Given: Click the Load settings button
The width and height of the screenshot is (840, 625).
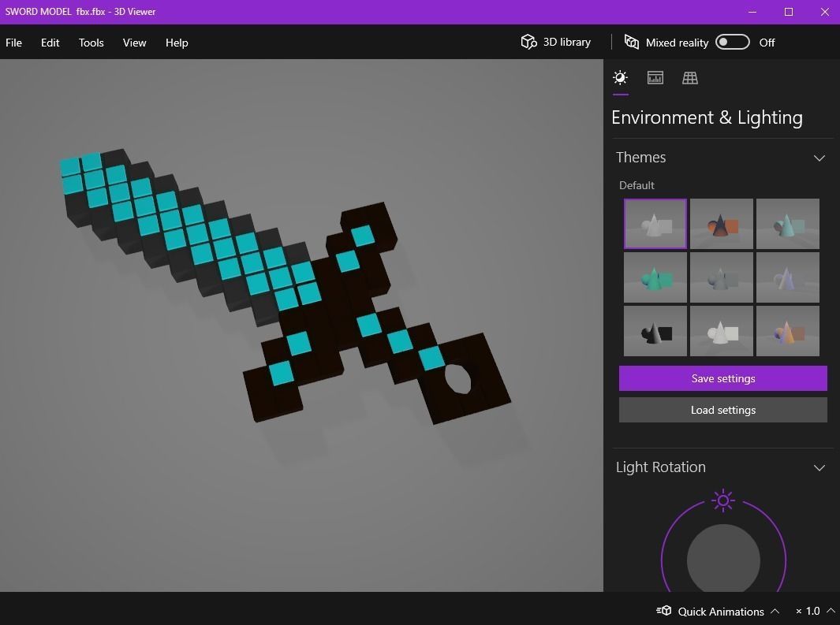Looking at the screenshot, I should [x=723, y=410].
